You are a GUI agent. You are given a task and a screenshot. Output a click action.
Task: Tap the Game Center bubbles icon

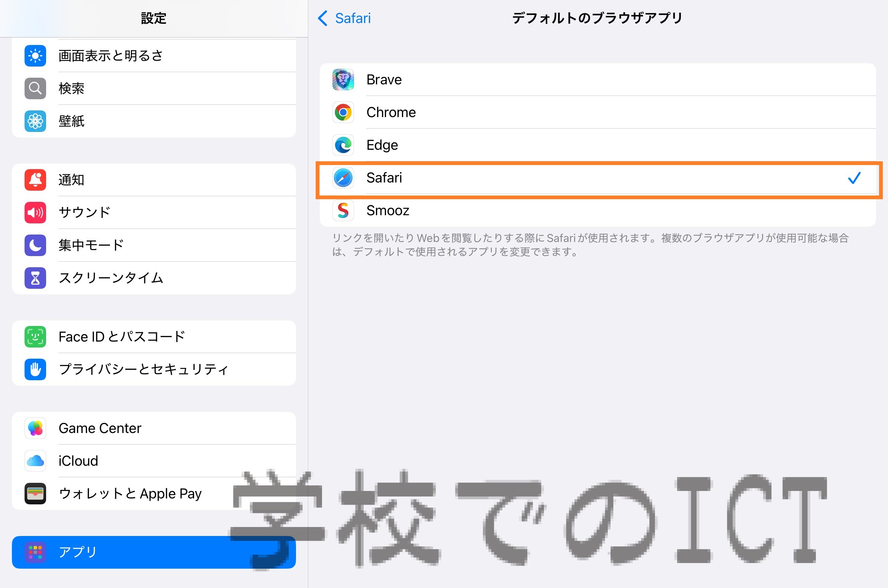coord(35,428)
